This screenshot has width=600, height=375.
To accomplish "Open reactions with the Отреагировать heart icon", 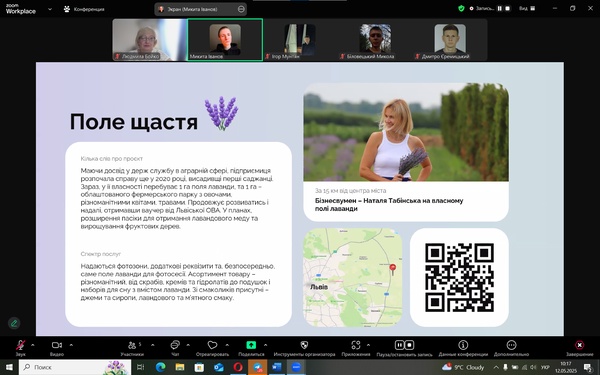I will point(212,348).
